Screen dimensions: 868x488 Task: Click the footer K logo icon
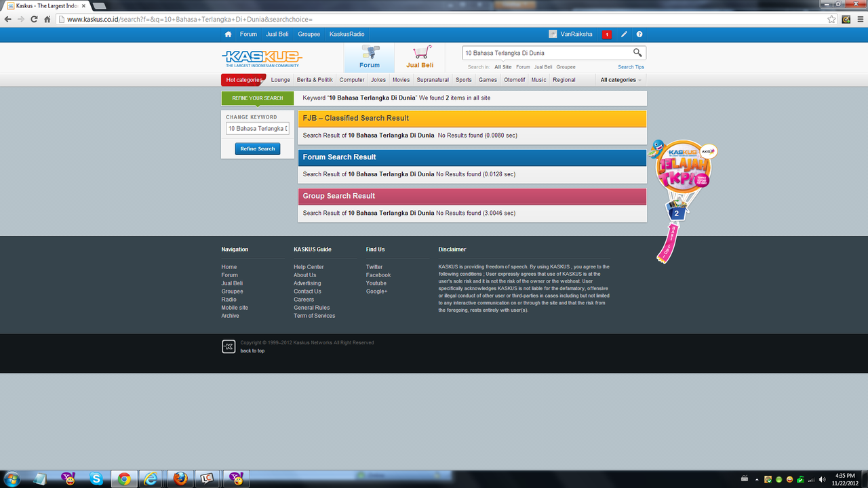(x=229, y=346)
